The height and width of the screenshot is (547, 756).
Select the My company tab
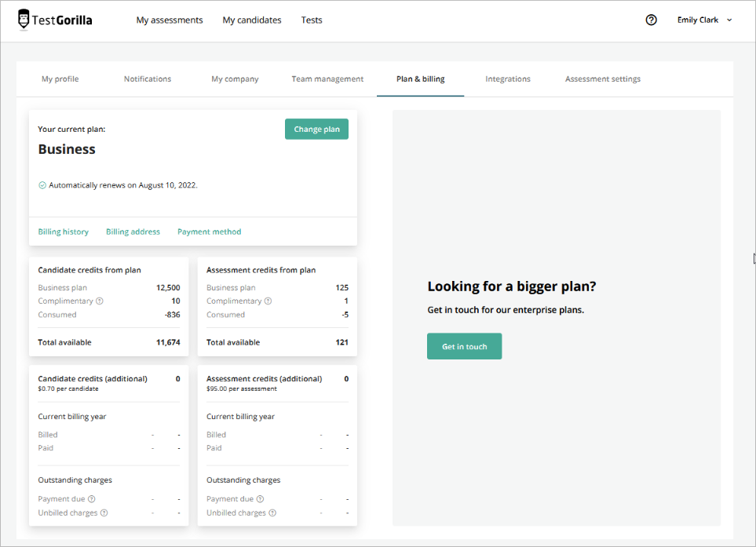[x=235, y=79]
